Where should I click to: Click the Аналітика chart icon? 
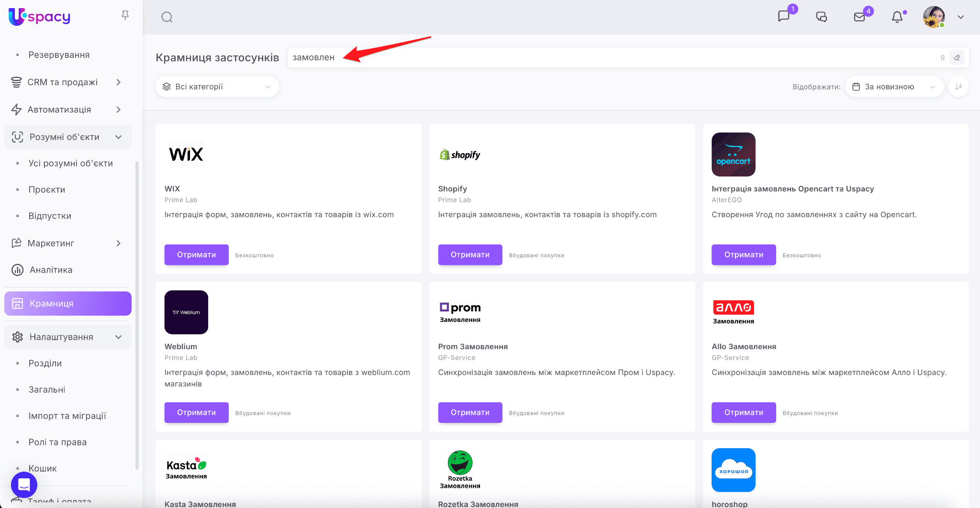[x=18, y=270]
